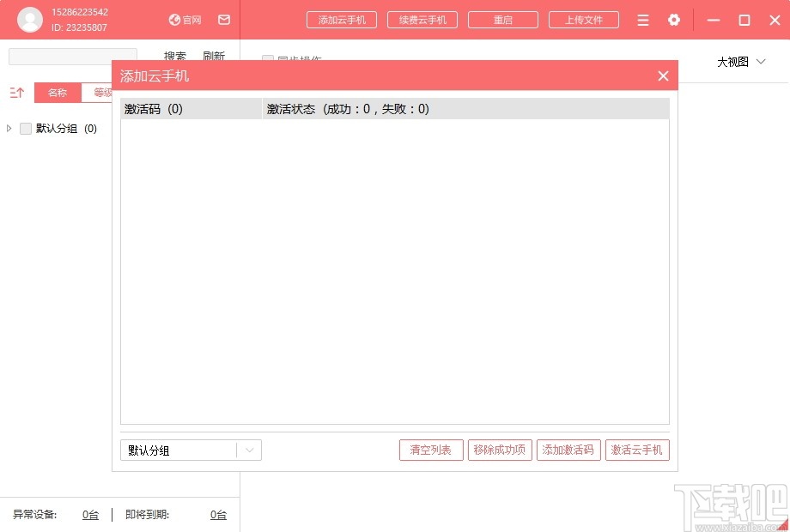Switch to the 名称 tab
Screen dimensions: 790x532
coord(57,92)
